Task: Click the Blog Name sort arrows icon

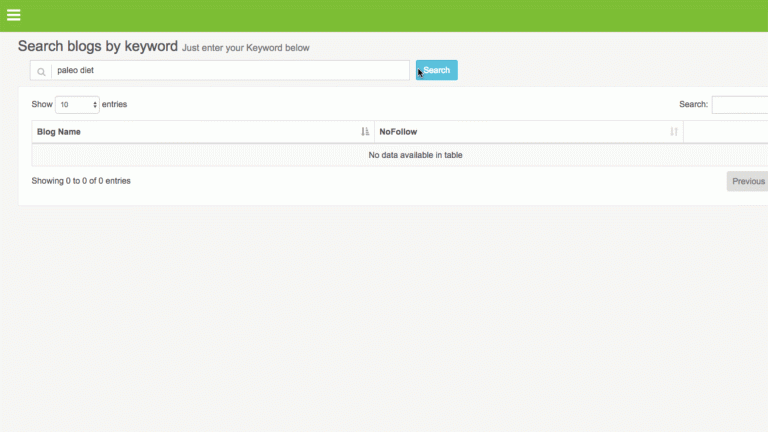Action: (365, 132)
